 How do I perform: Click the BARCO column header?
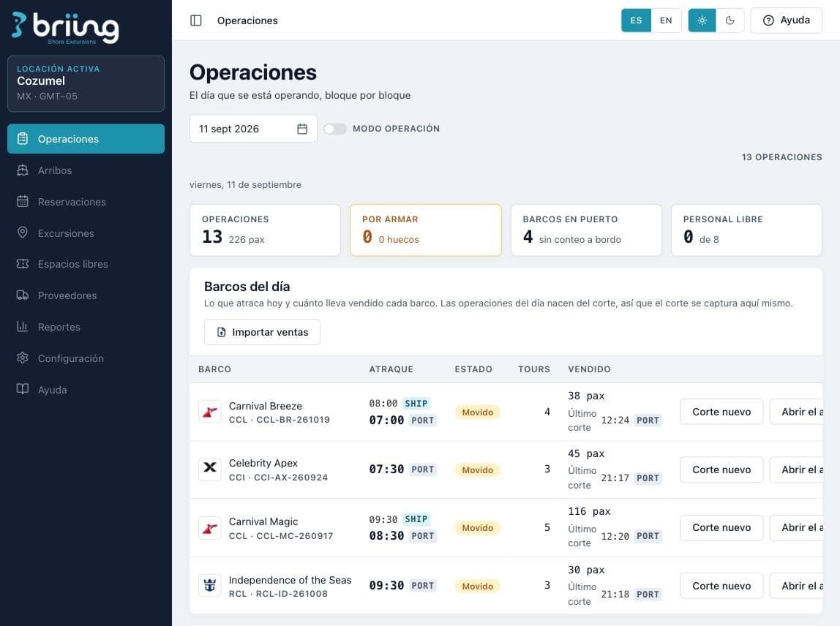215,369
